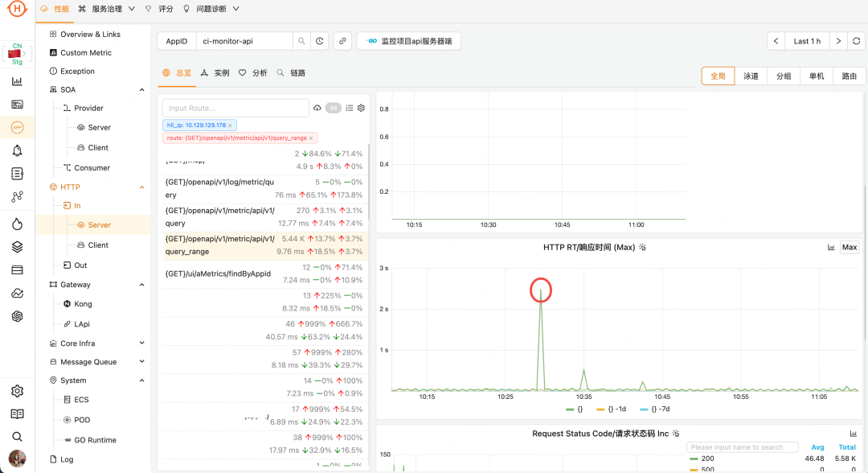Click the copy link chain icon in toolbar
868x473 pixels.
click(342, 41)
